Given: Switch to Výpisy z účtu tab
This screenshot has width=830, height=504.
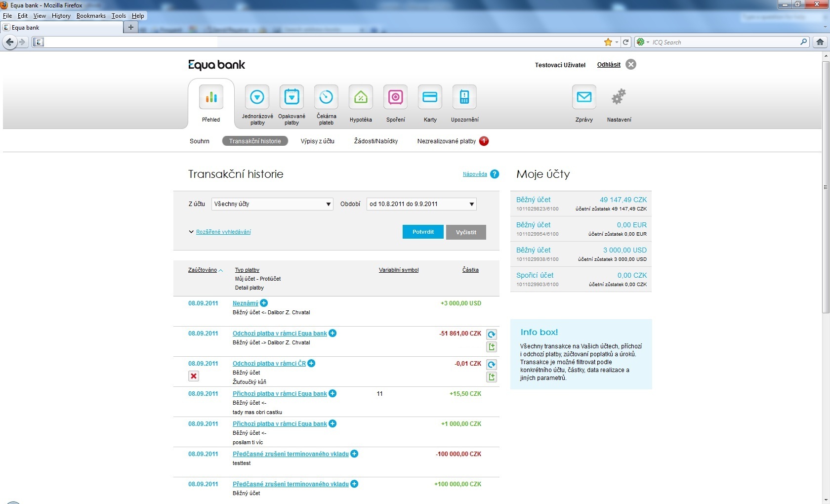Looking at the screenshot, I should 318,141.
